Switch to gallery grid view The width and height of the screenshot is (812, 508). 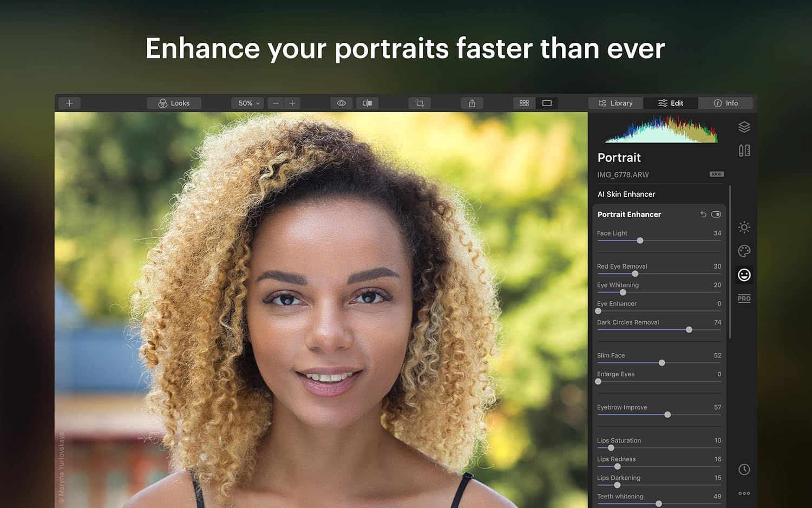(524, 103)
